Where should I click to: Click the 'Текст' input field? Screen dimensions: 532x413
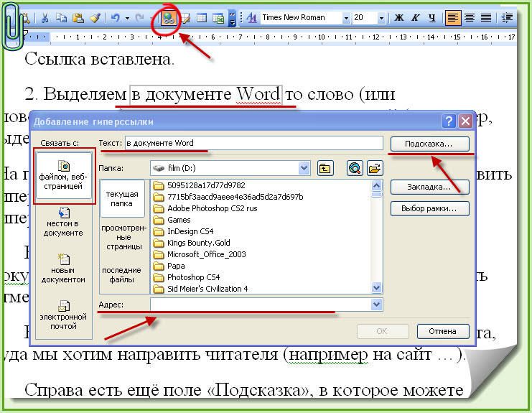(x=254, y=143)
